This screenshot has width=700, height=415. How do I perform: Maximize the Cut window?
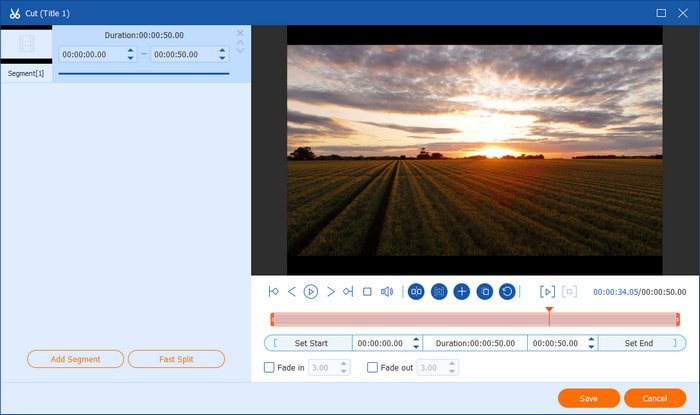coord(661,13)
